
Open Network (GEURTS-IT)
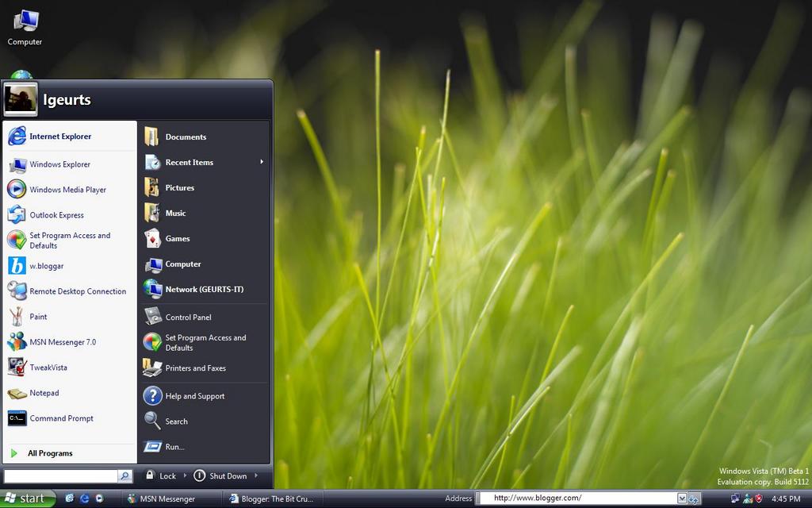204,289
